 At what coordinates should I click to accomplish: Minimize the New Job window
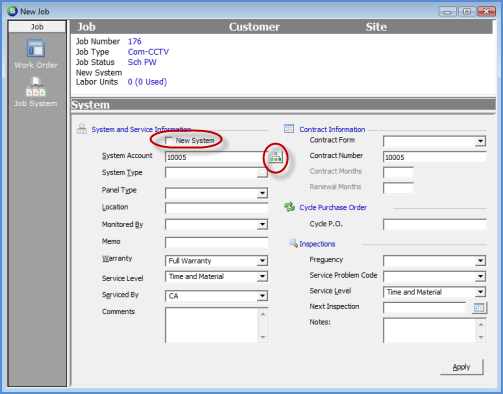[447, 12]
